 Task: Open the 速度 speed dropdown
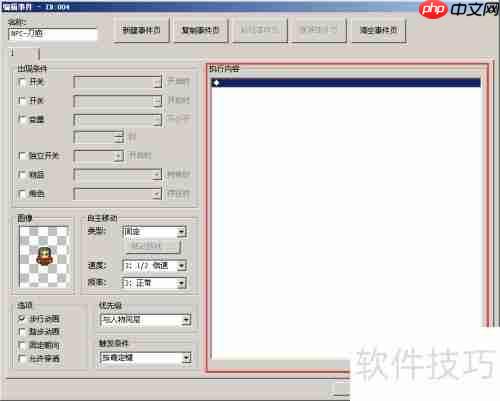coord(154,266)
